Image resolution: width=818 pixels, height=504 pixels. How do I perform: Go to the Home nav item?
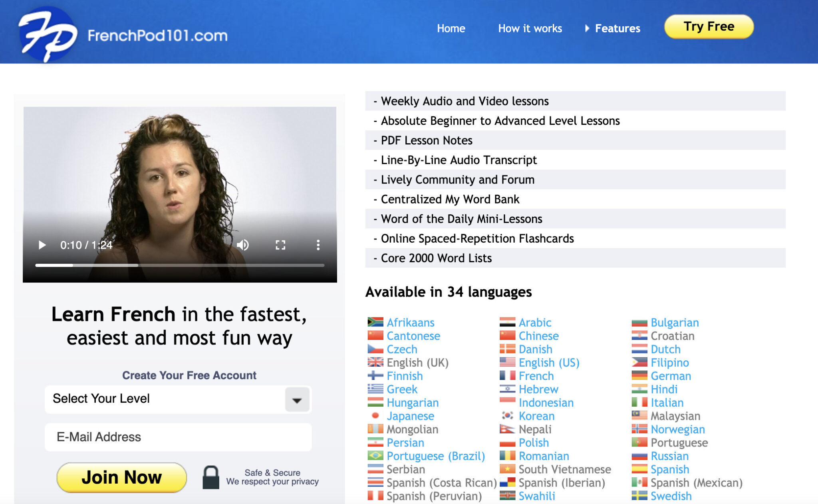pyautogui.click(x=451, y=28)
